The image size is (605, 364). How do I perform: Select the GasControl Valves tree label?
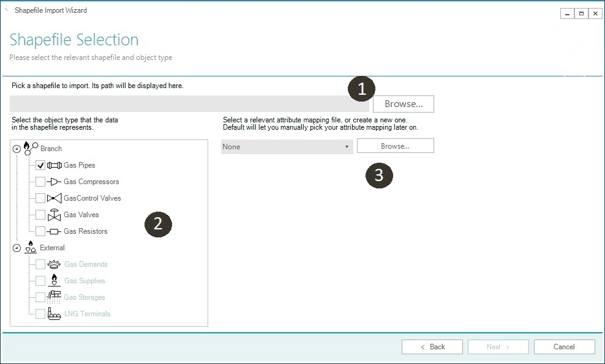coord(92,198)
